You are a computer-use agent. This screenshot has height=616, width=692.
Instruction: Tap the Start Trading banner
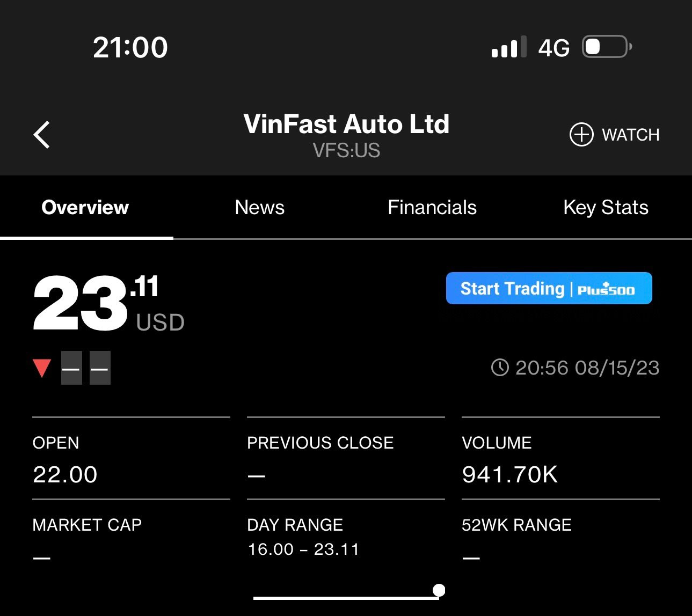(549, 288)
